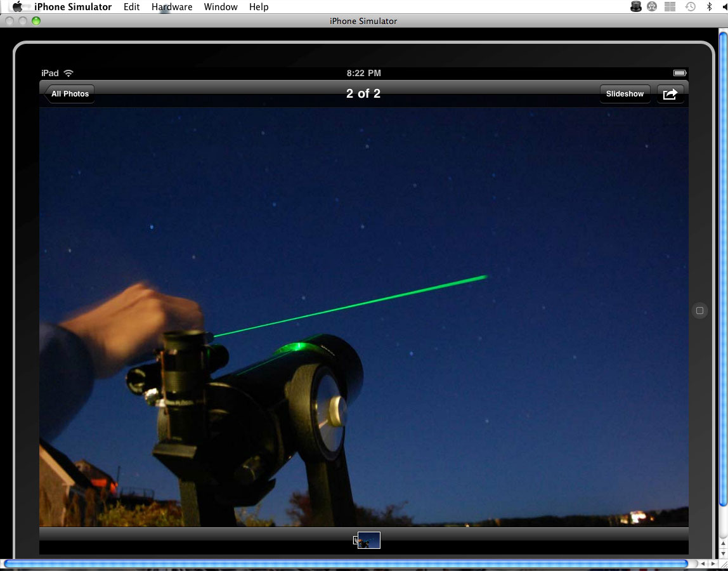Select the partially hidden first photo thumbnail
Viewport: 728px width, 571px height.
tap(356, 541)
